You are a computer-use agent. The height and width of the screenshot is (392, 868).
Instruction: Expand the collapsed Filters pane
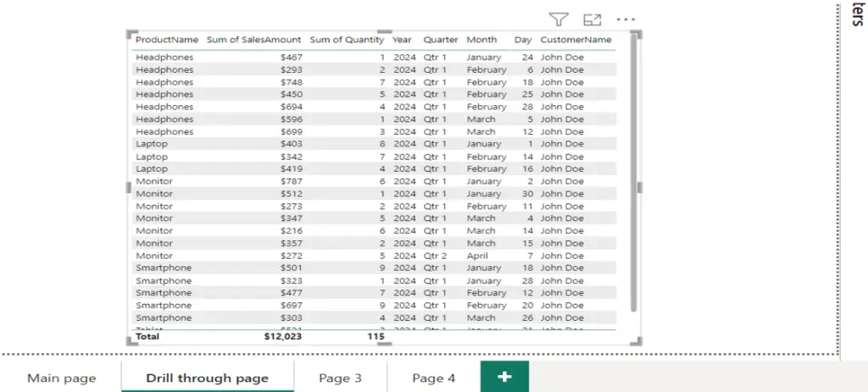coord(857,15)
